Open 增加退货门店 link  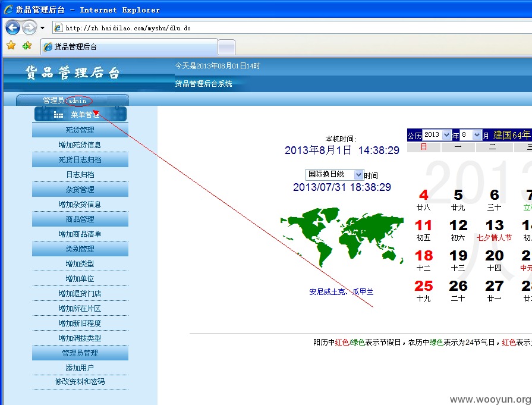click(x=80, y=294)
